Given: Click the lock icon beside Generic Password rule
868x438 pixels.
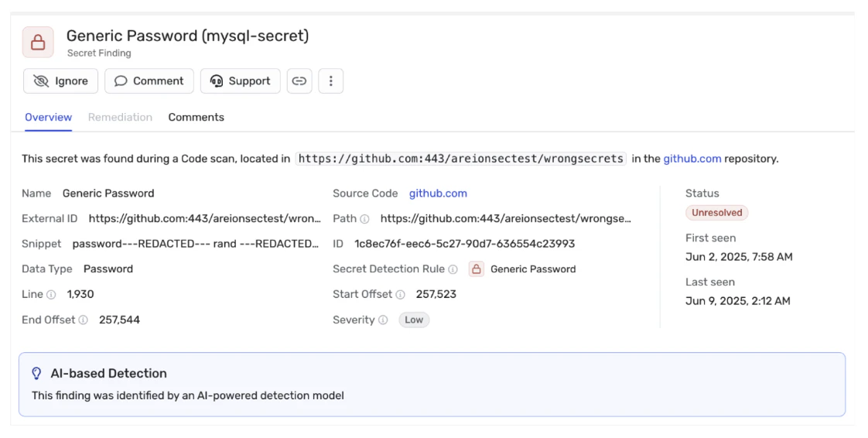Looking at the screenshot, I should click(476, 269).
